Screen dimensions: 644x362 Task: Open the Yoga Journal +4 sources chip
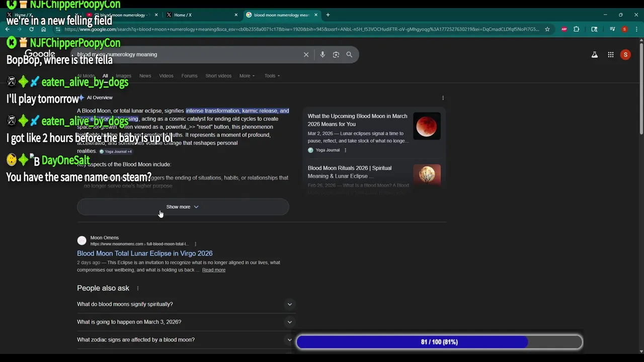click(x=116, y=151)
